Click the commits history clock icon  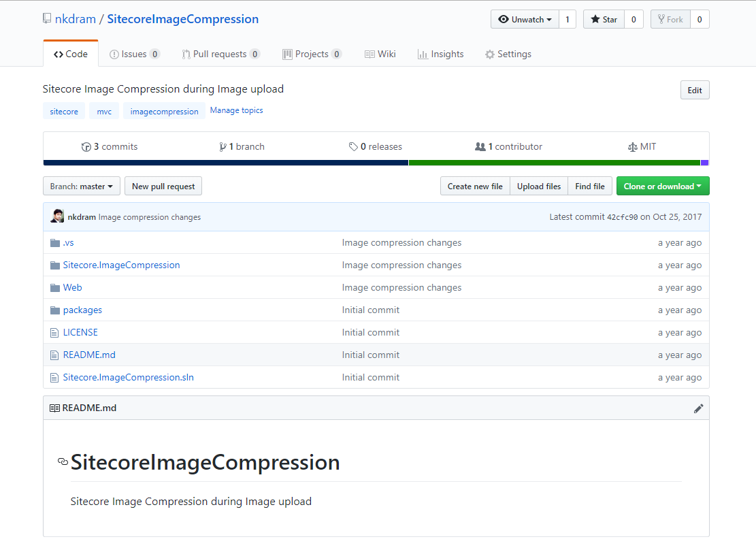86,147
